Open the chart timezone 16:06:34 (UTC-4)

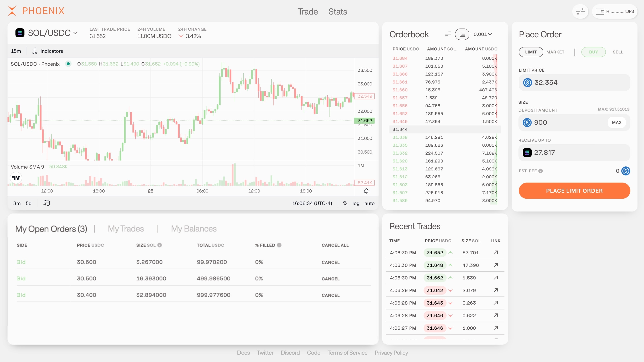pos(312,203)
